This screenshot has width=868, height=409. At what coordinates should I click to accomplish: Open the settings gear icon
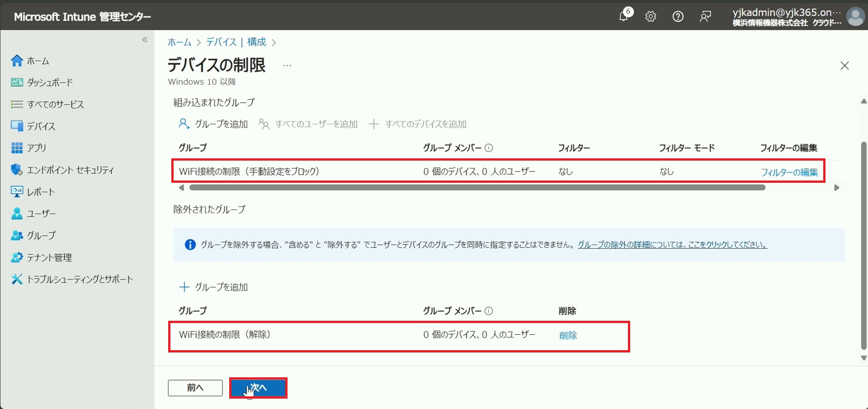coord(651,17)
